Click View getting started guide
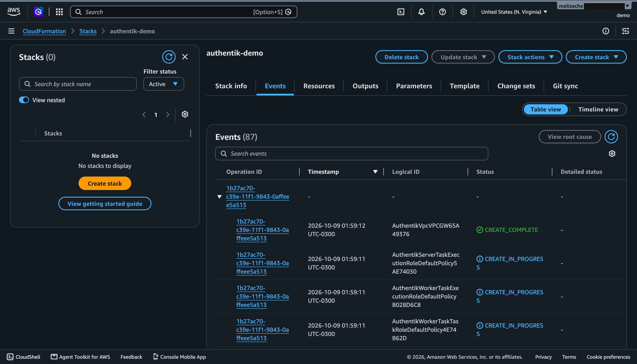Screen dimensions: 637x364 [105, 203]
